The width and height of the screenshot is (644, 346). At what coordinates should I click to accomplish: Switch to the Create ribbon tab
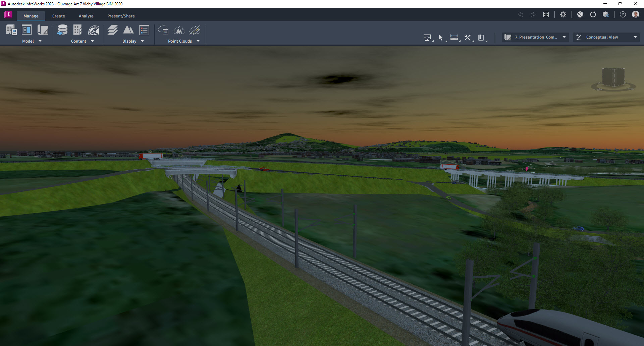(x=58, y=16)
